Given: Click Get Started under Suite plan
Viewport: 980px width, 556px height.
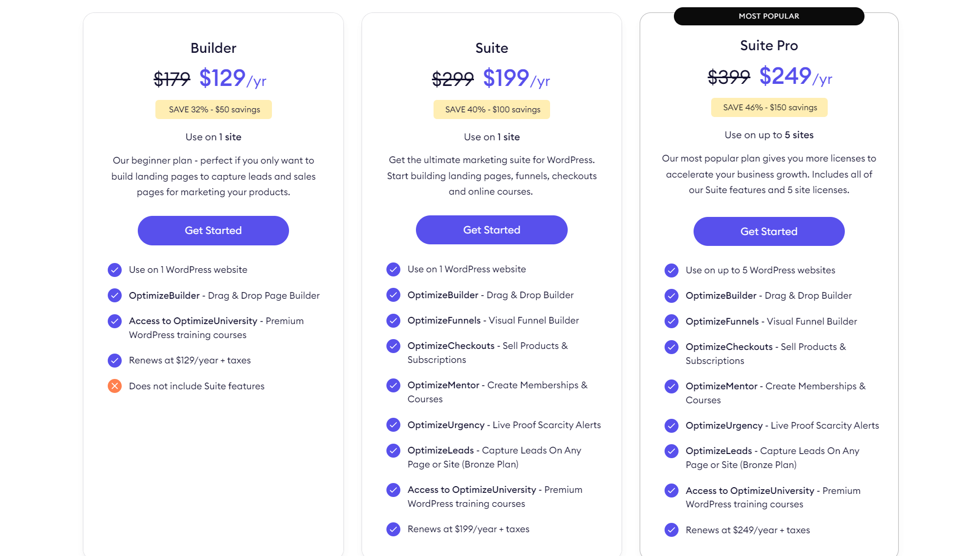Looking at the screenshot, I should coord(492,230).
